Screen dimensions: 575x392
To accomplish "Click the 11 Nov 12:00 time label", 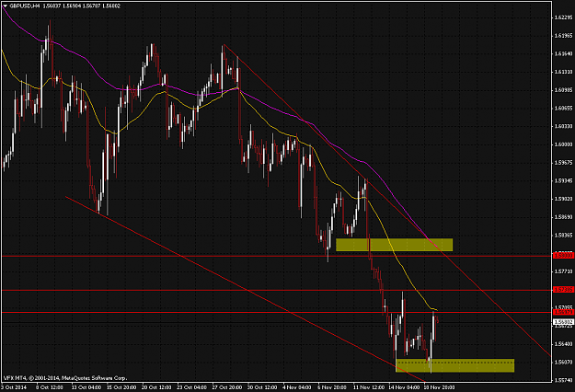I will click(x=369, y=387).
